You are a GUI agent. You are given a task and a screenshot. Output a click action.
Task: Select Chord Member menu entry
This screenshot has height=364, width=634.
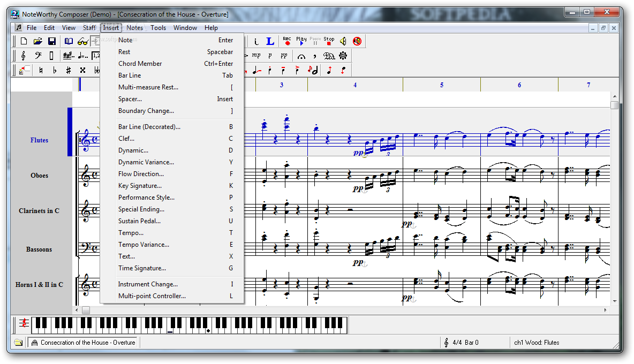coord(172,63)
